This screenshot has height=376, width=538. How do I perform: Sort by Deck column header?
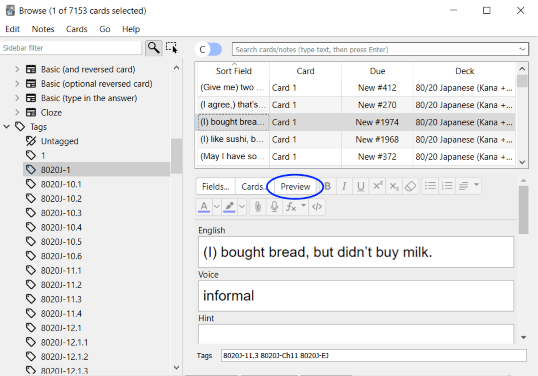tap(464, 71)
